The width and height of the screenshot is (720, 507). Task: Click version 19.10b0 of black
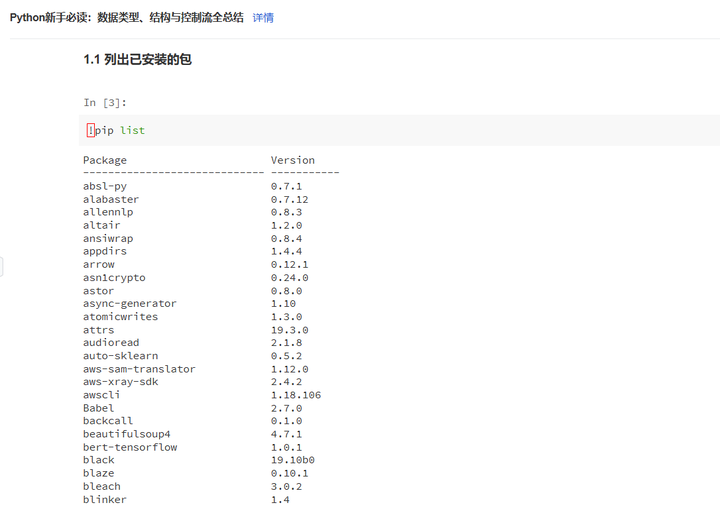pyautogui.click(x=292, y=460)
